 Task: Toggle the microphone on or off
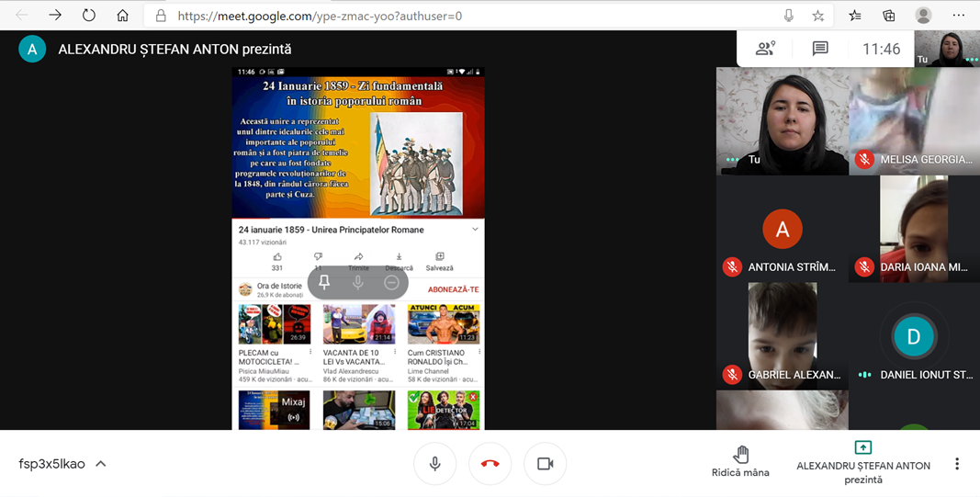tap(434, 464)
